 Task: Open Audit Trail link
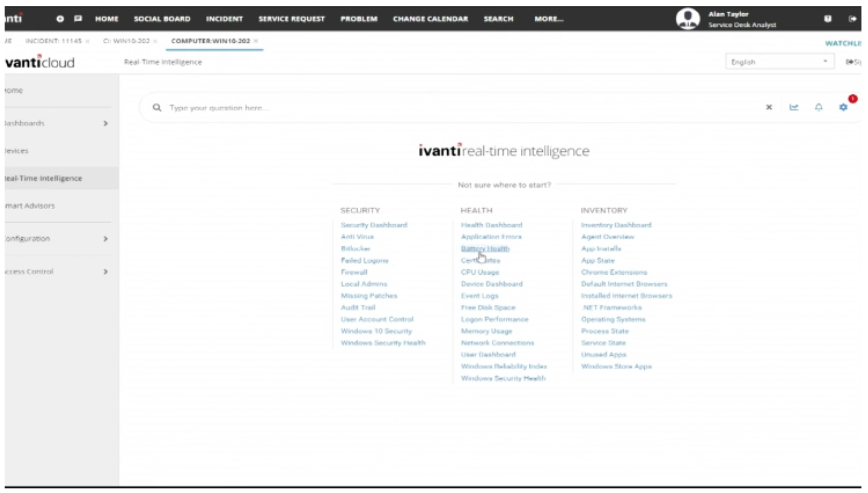[x=358, y=308]
